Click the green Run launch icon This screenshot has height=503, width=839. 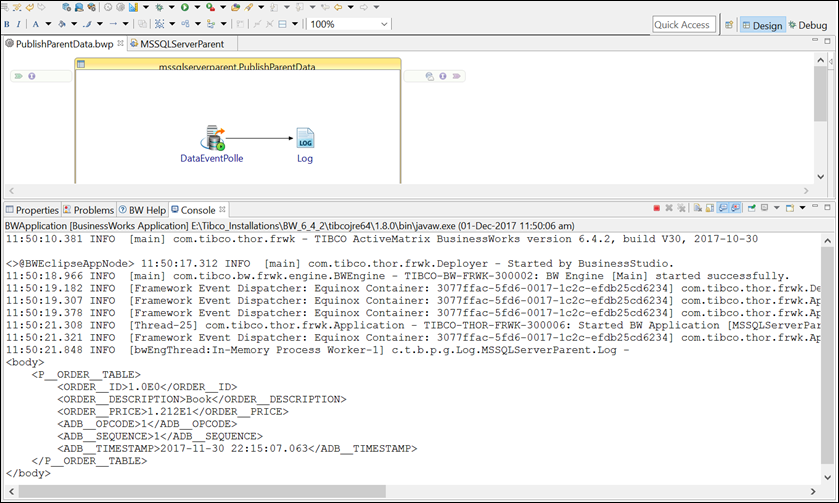(185, 7)
